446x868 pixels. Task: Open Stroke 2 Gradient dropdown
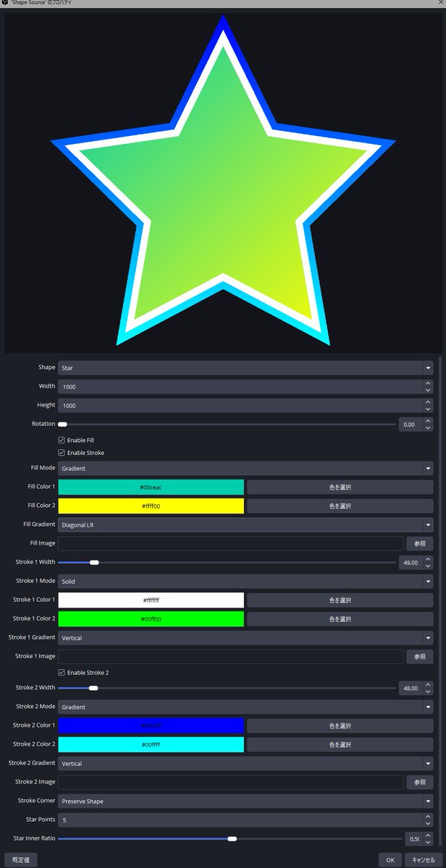245,763
